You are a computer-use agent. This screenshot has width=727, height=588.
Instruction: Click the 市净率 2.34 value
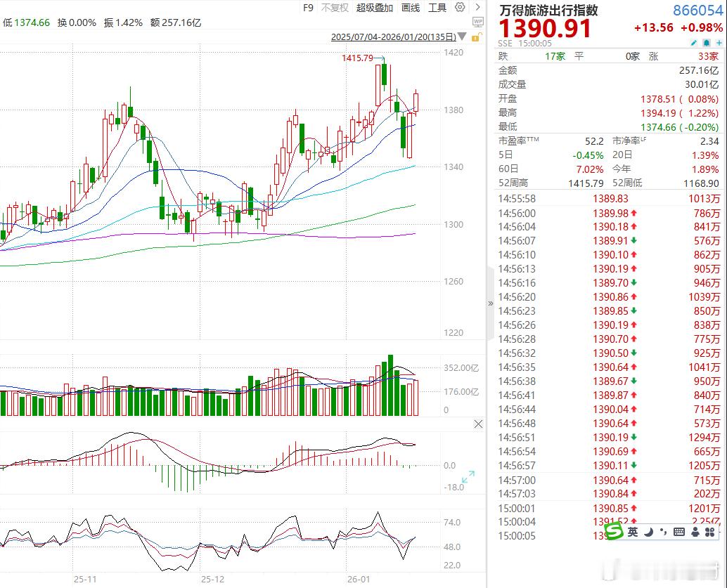tap(709, 141)
